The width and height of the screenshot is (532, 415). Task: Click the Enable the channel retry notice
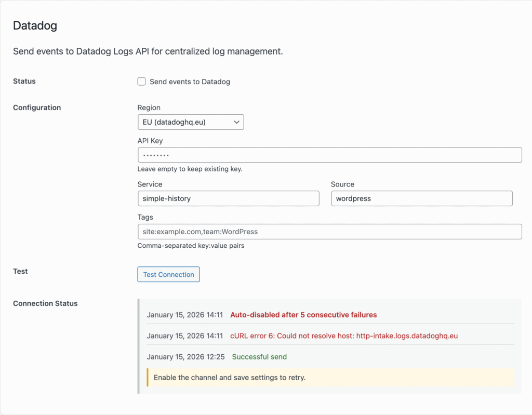[x=230, y=378]
